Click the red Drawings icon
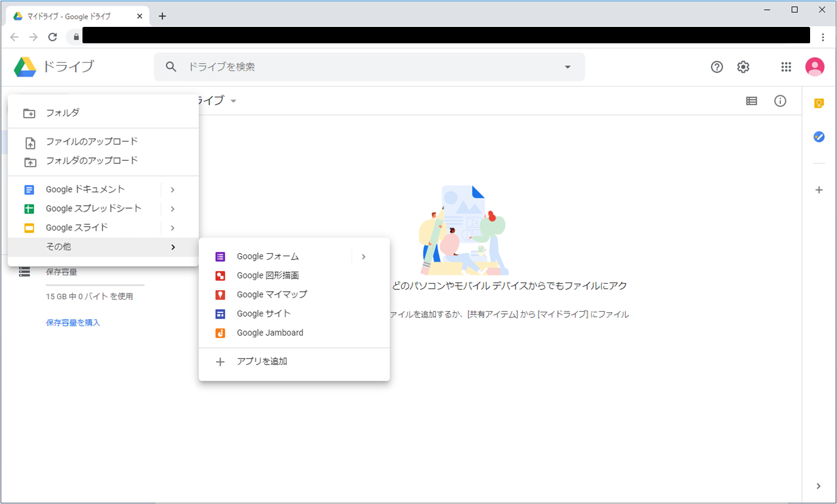This screenshot has width=837, height=504. coord(221,276)
